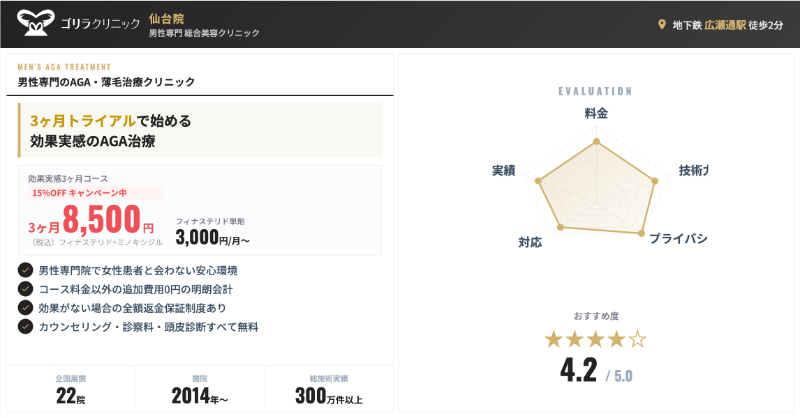Click the ゴリラクリニック brand name text
Viewport: 800px width, 418px height.
coord(99,25)
